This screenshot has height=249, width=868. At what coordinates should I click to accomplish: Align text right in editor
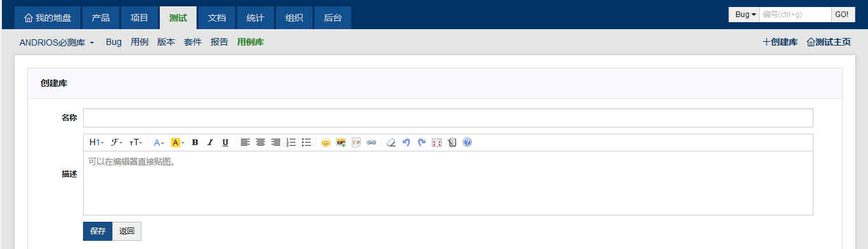[276, 143]
